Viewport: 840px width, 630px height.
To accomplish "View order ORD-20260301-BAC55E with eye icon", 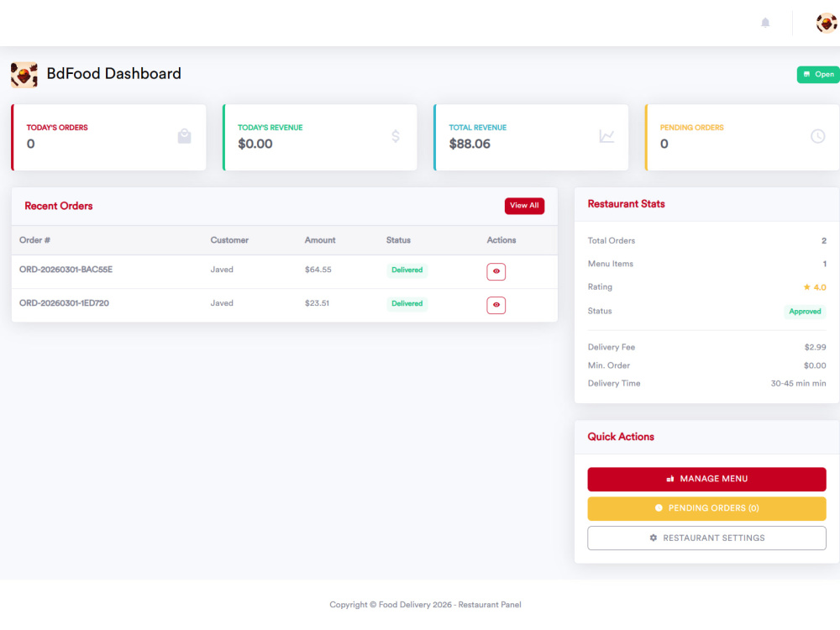I will [x=496, y=271].
